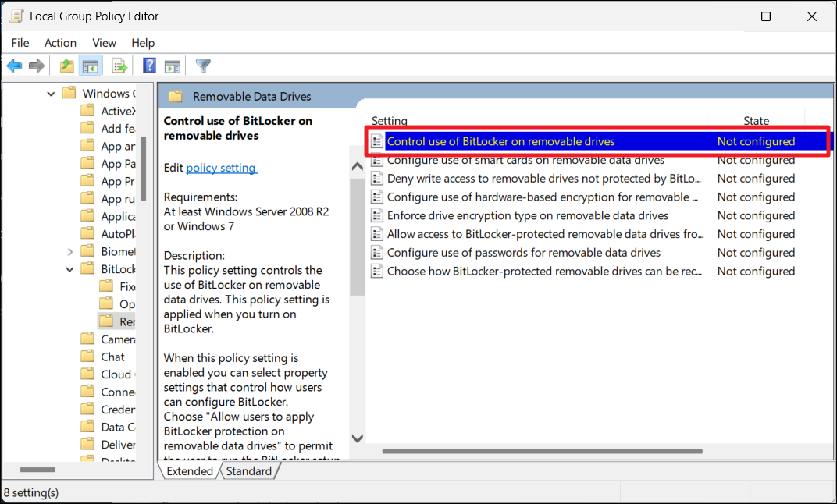Switch to the Extended tab
This screenshot has height=504, width=837.
coord(189,471)
